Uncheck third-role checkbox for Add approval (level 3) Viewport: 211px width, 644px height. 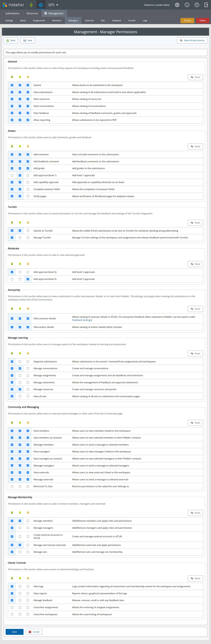pos(28,279)
